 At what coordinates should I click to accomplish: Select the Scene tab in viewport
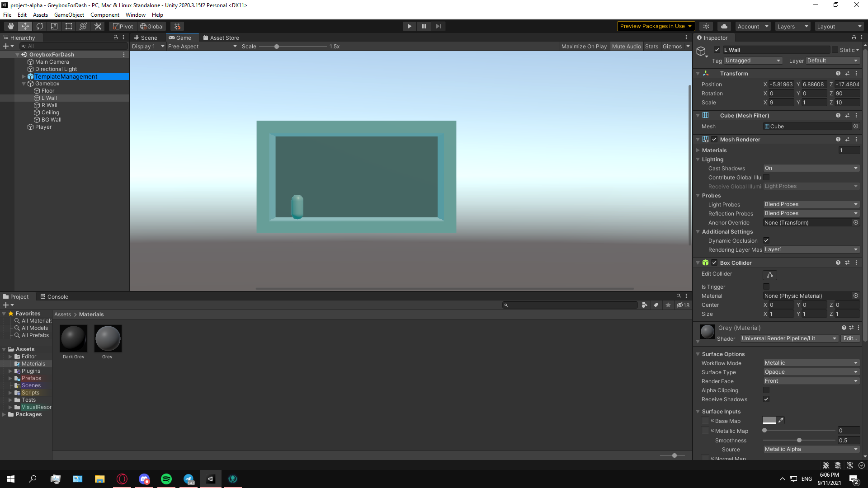click(x=147, y=38)
